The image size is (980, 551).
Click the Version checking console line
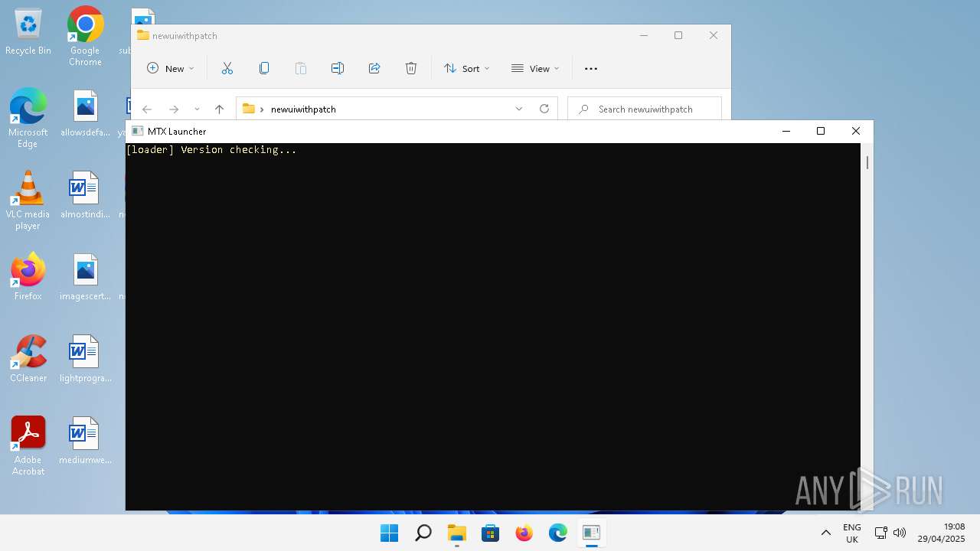click(211, 150)
